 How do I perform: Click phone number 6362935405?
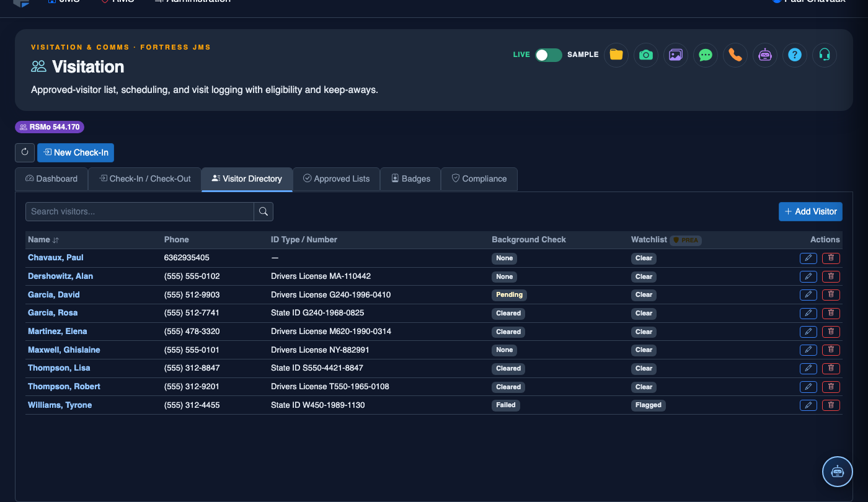187,257
